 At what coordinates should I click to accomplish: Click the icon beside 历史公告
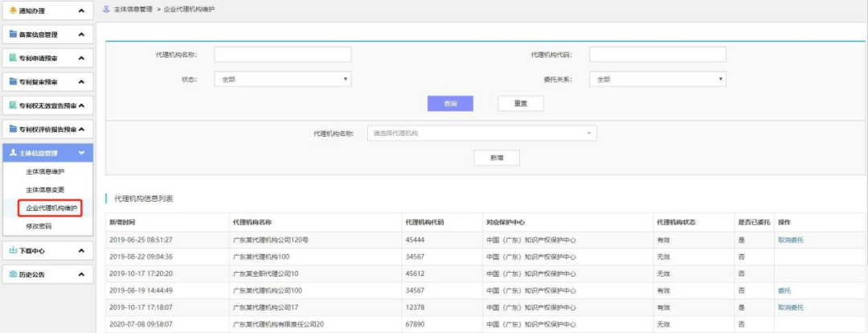point(12,274)
